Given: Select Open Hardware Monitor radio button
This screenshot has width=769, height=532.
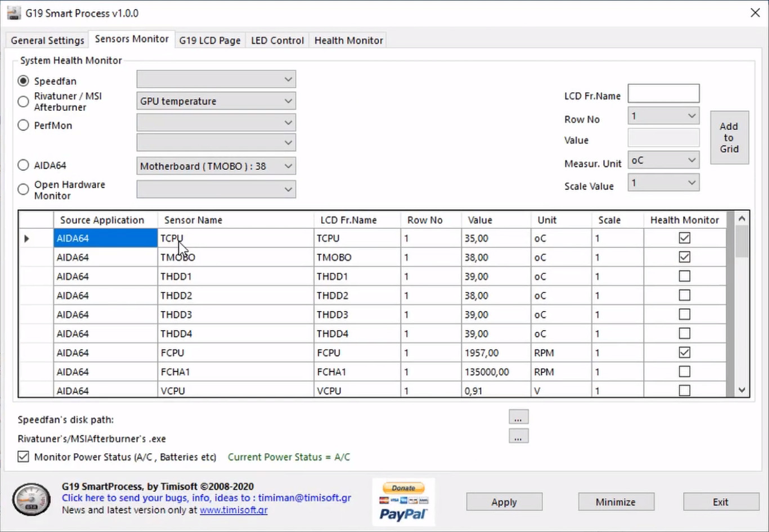Looking at the screenshot, I should (x=23, y=190).
